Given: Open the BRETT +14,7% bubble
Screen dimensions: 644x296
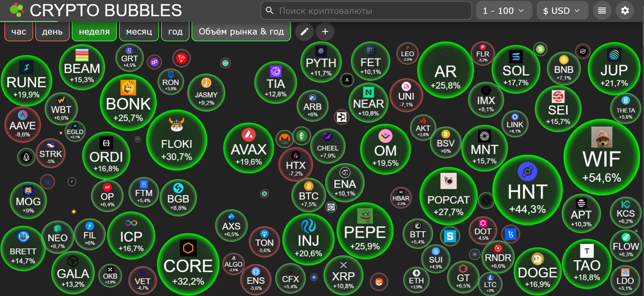Looking at the screenshot, I should [23, 248].
